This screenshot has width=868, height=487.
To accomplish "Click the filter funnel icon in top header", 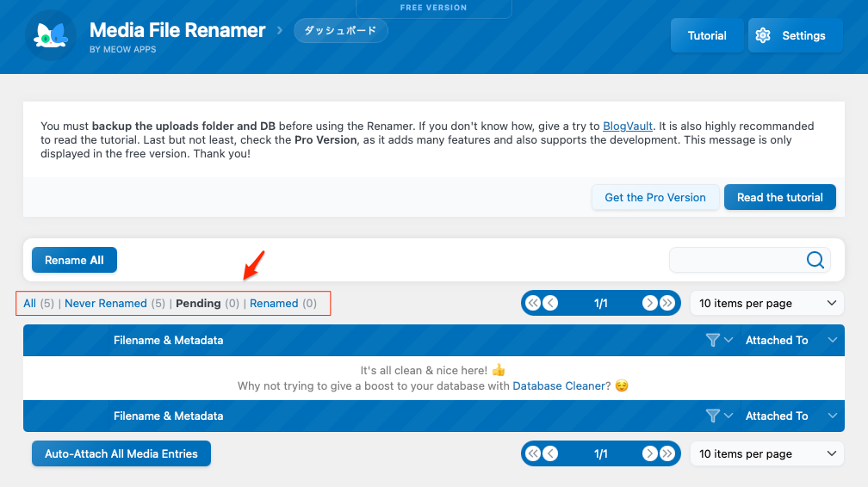I will (x=712, y=341).
